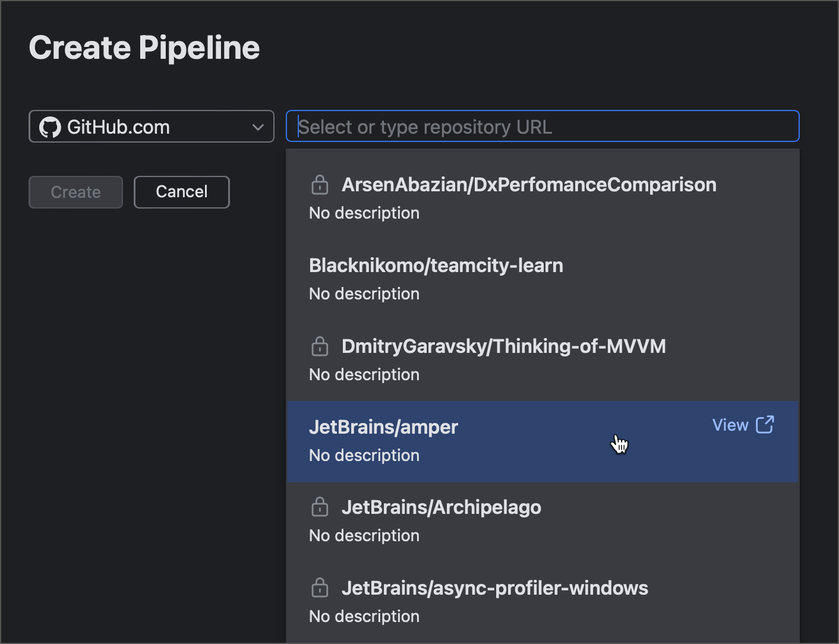Expand the GitHub.com dropdown chevron
839x644 pixels.
click(x=258, y=127)
